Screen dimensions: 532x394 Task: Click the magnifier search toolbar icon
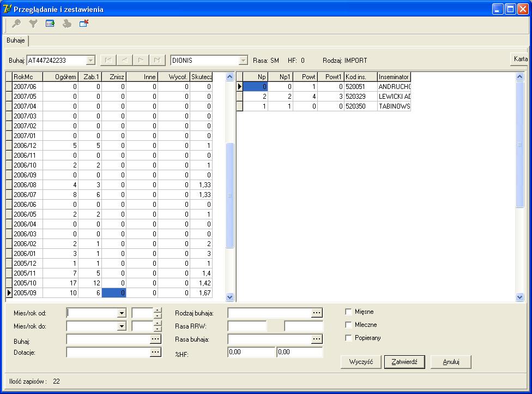tap(16, 23)
